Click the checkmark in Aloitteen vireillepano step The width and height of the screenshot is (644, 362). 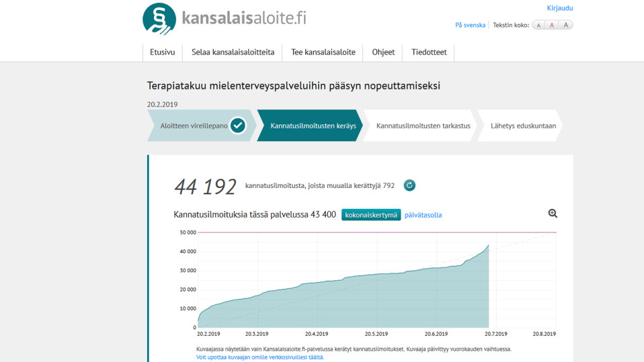pos(238,126)
